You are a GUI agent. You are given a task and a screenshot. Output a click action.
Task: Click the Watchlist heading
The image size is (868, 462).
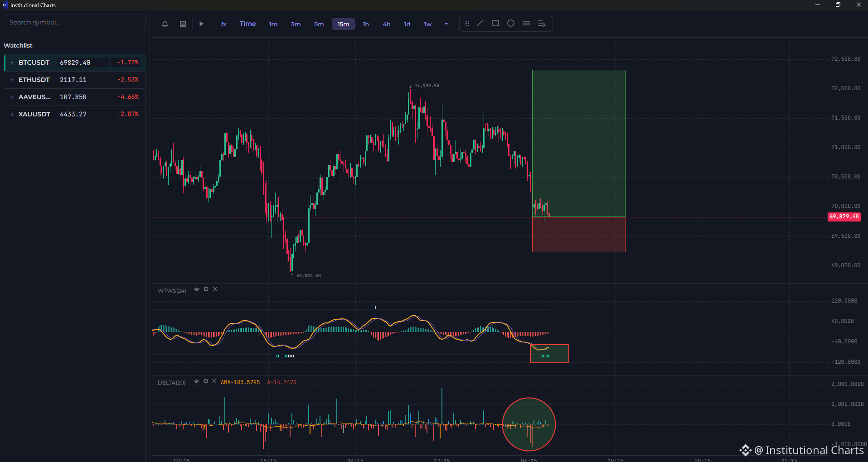point(18,45)
